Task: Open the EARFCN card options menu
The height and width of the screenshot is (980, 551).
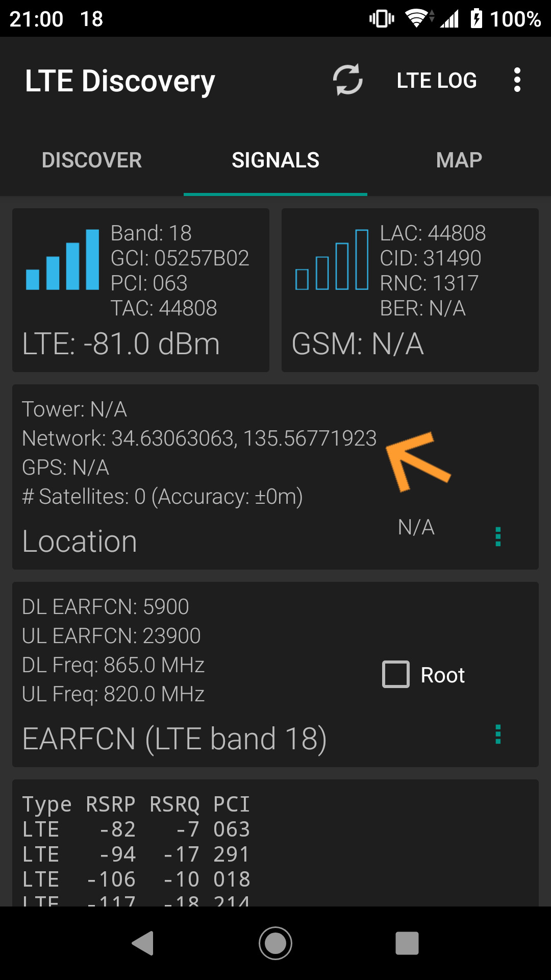Action: pyautogui.click(x=498, y=734)
